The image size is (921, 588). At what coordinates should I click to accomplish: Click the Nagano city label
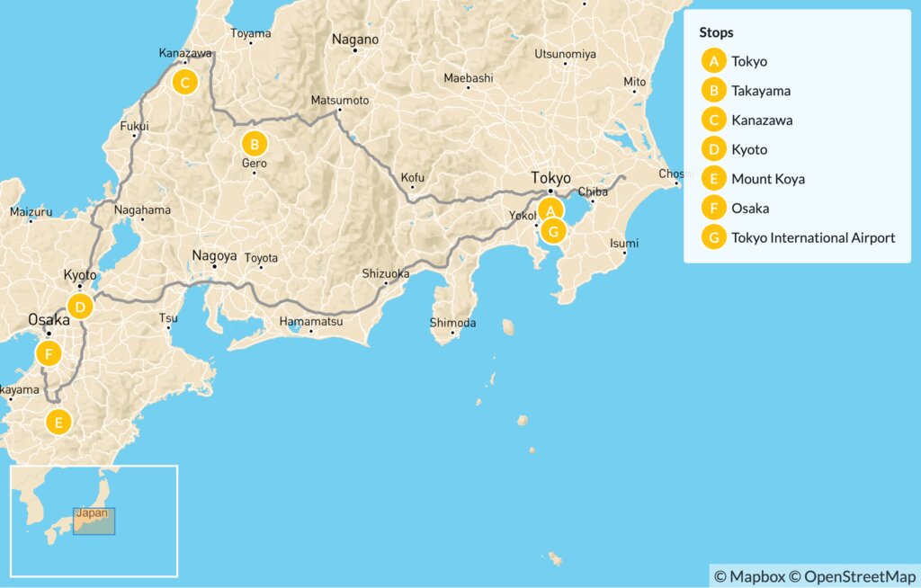[354, 39]
